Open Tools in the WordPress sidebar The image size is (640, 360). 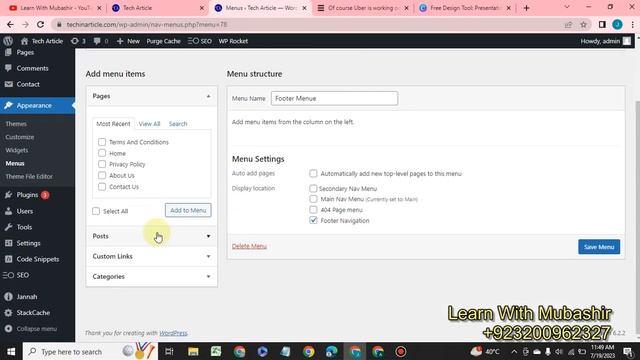(x=24, y=227)
